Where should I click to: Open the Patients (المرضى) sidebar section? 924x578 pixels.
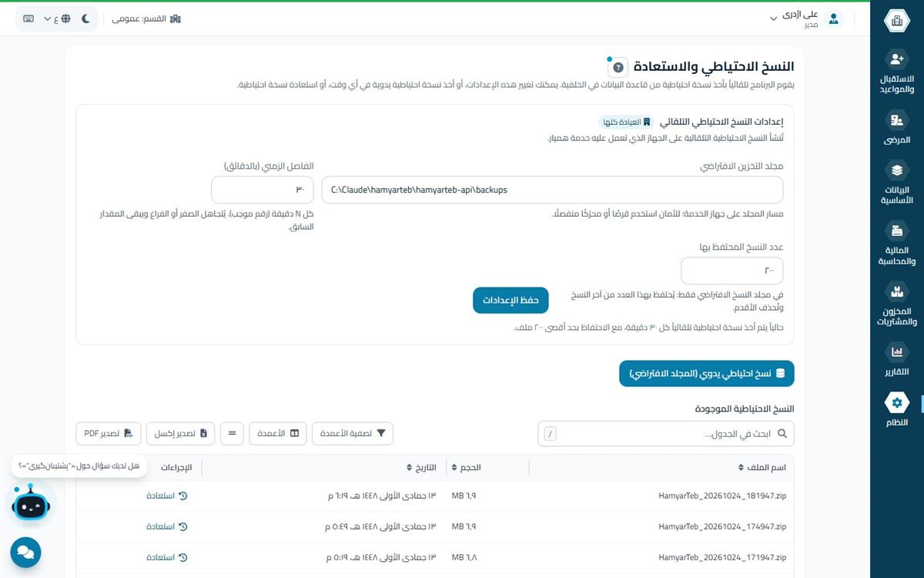pos(896,128)
